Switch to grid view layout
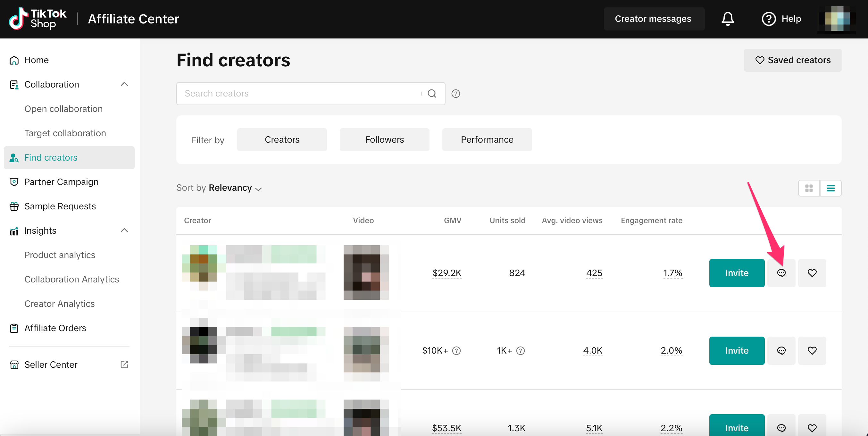This screenshot has height=436, width=868. (809, 188)
